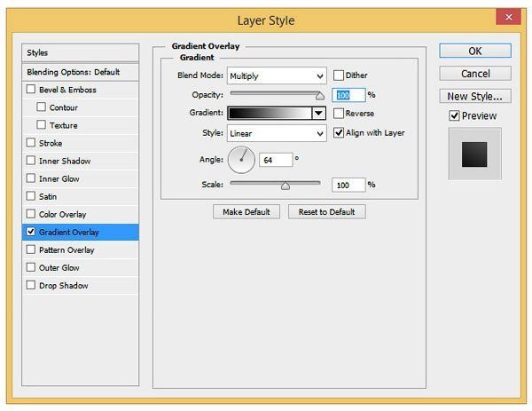Image resolution: width=532 pixels, height=411 pixels.
Task: Toggle the Dither checkbox
Action: (339, 75)
